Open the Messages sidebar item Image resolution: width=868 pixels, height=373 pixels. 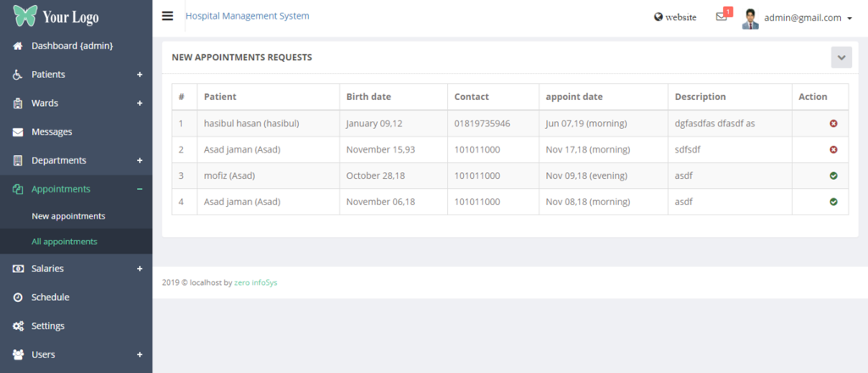[x=52, y=131]
